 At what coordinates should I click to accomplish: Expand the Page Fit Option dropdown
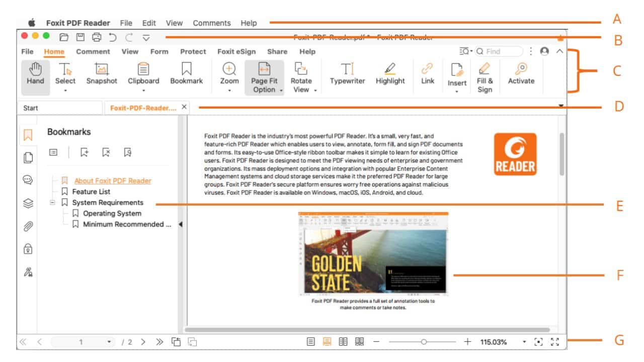[282, 90]
